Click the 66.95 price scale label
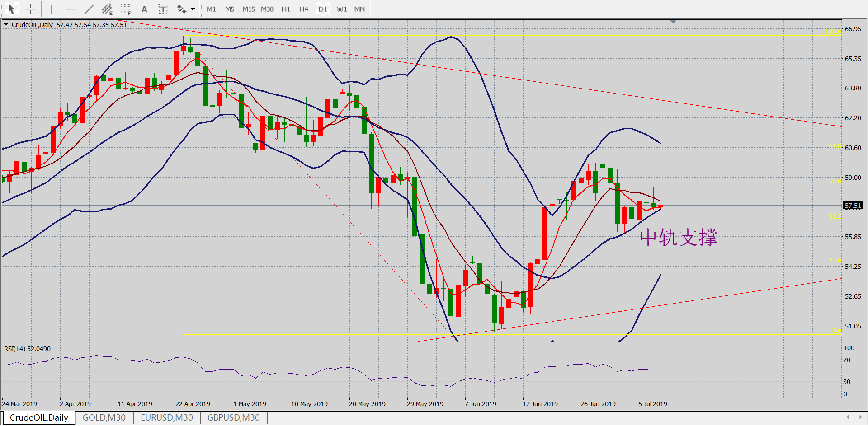This screenshot has width=868, height=426. pos(853,29)
